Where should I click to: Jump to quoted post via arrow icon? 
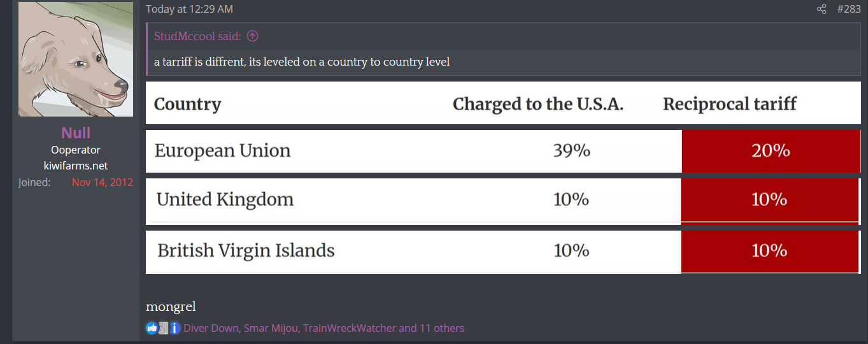[252, 36]
